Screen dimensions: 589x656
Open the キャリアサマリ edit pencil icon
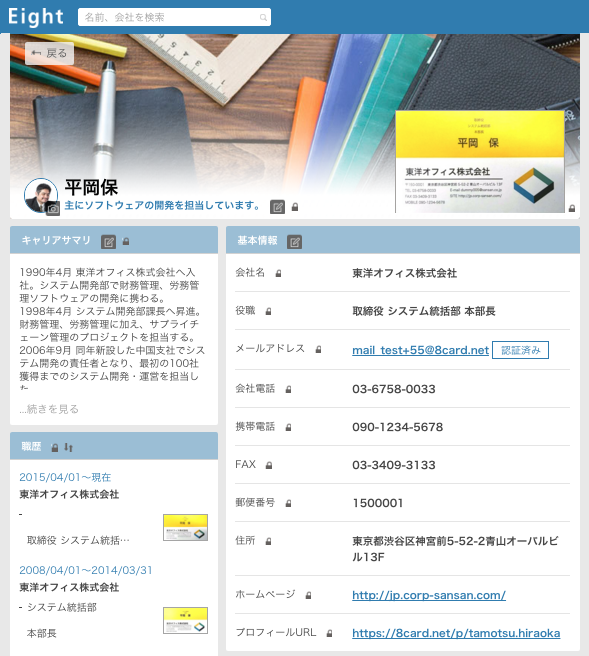(x=108, y=242)
